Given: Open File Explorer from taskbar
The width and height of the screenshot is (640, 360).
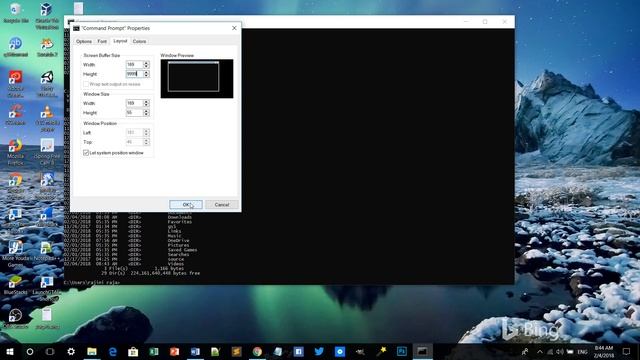Looking at the screenshot, I should coord(92,351).
